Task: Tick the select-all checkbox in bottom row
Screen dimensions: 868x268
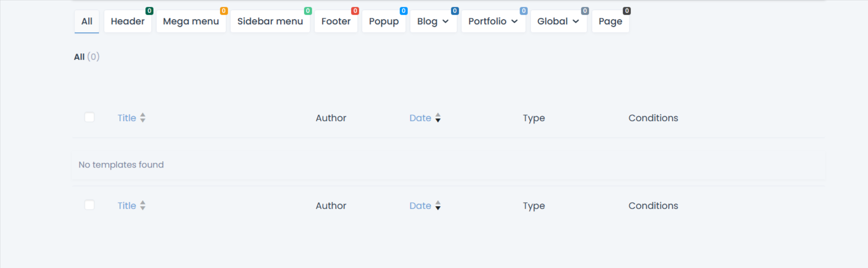Action: click(x=89, y=205)
